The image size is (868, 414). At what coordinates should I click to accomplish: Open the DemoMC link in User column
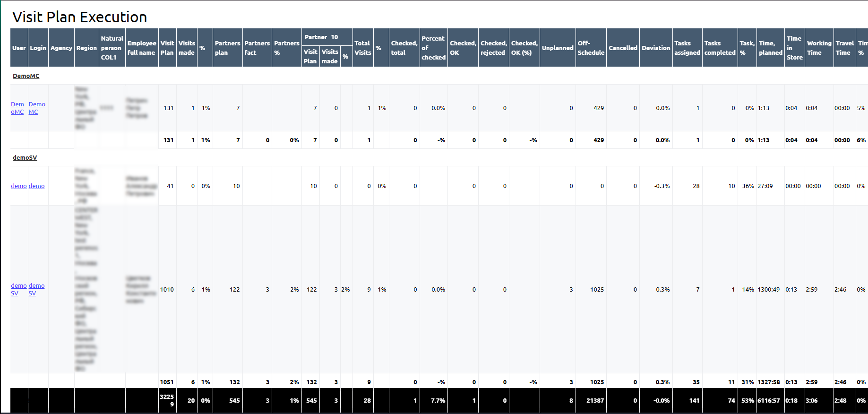[17, 108]
